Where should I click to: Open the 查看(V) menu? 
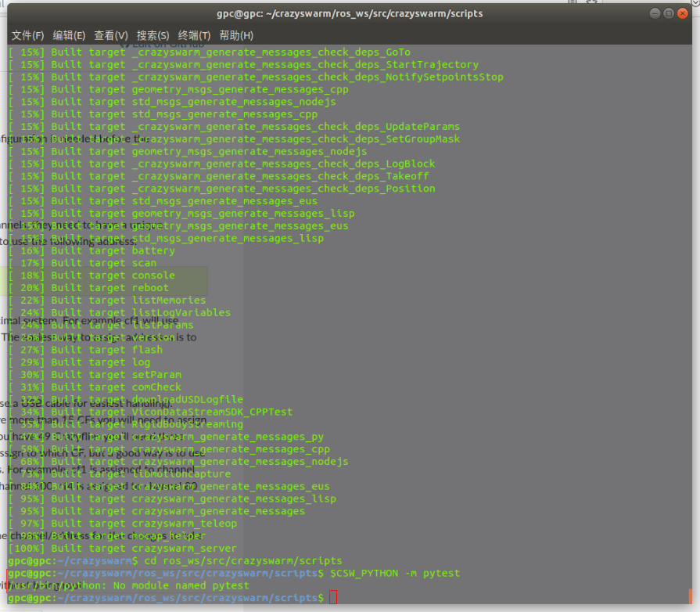(x=110, y=35)
